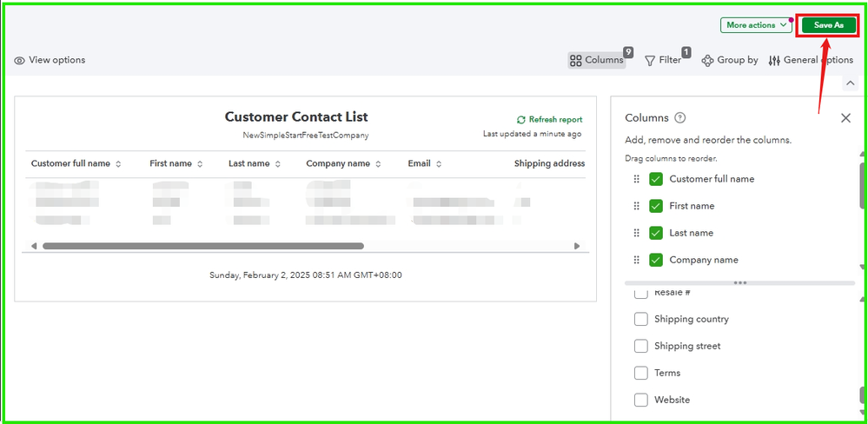Click the Save As button
Viewport: 868px width, 424px height.
click(x=828, y=25)
